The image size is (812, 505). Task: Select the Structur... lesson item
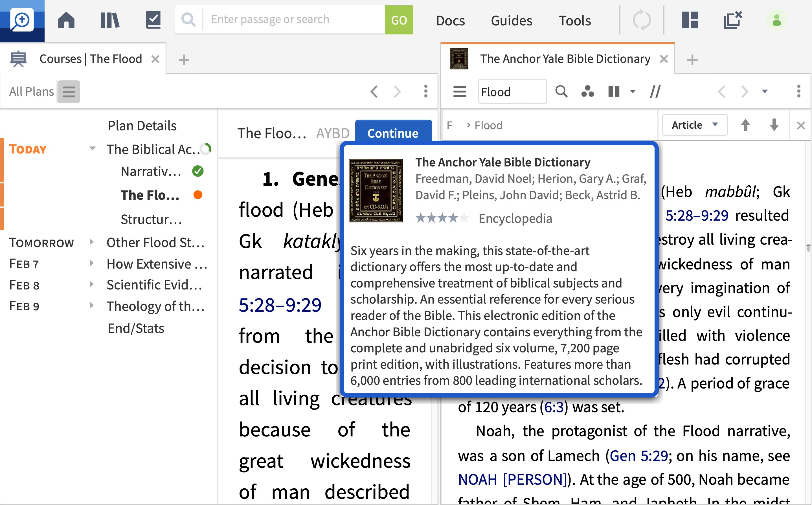pyautogui.click(x=151, y=219)
